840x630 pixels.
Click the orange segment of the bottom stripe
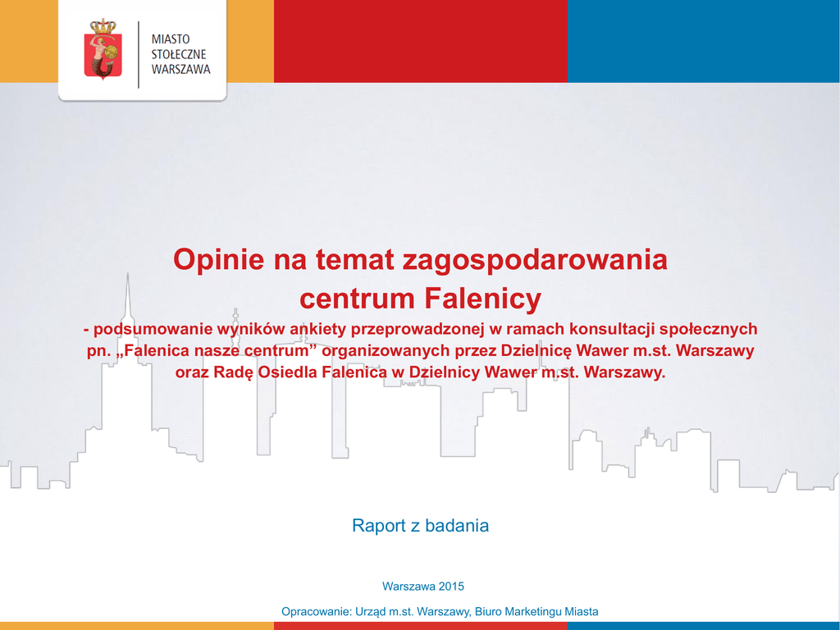136,626
